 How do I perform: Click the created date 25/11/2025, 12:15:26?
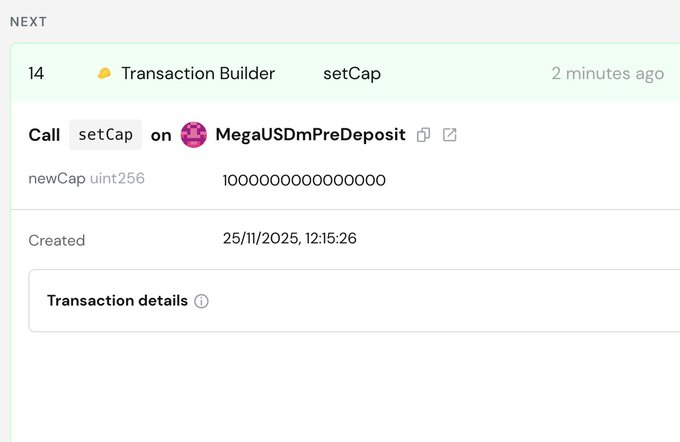tap(290, 239)
